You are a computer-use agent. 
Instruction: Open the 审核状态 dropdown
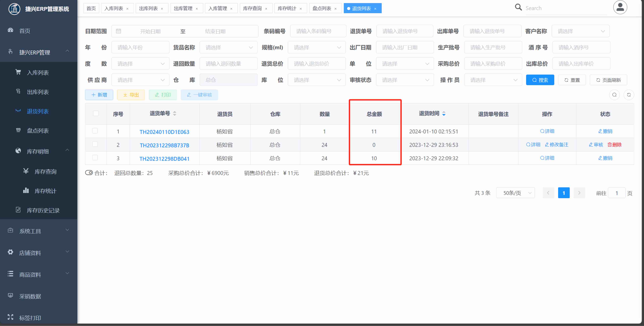405,80
